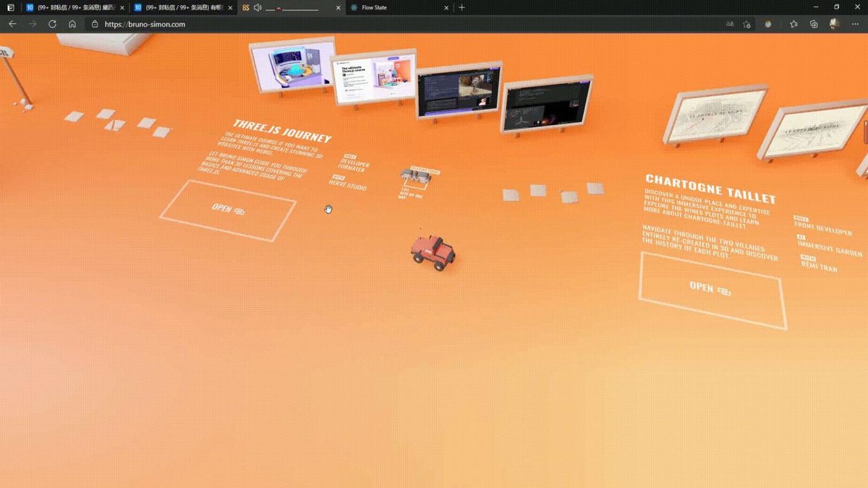Click the Remi Tran text
The image size is (868, 488).
[x=819, y=265]
